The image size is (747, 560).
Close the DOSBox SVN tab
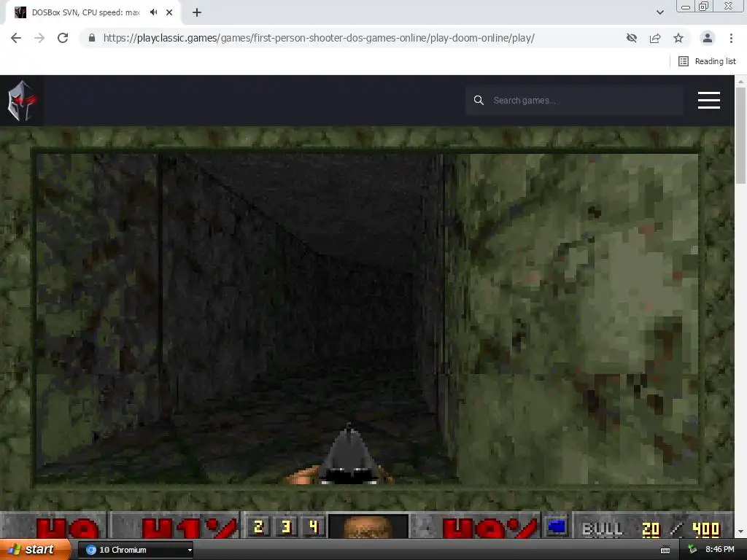coord(169,12)
